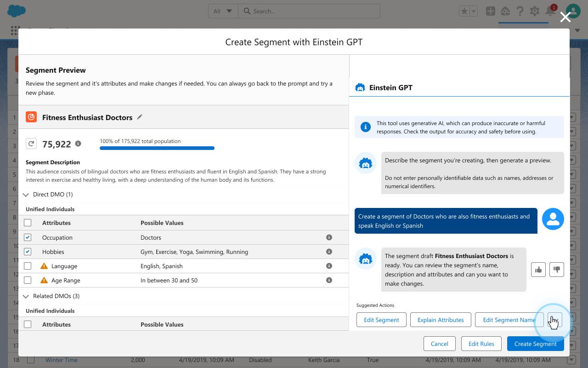Open info icon for Language row
This screenshot has height=368, width=588.
(329, 266)
